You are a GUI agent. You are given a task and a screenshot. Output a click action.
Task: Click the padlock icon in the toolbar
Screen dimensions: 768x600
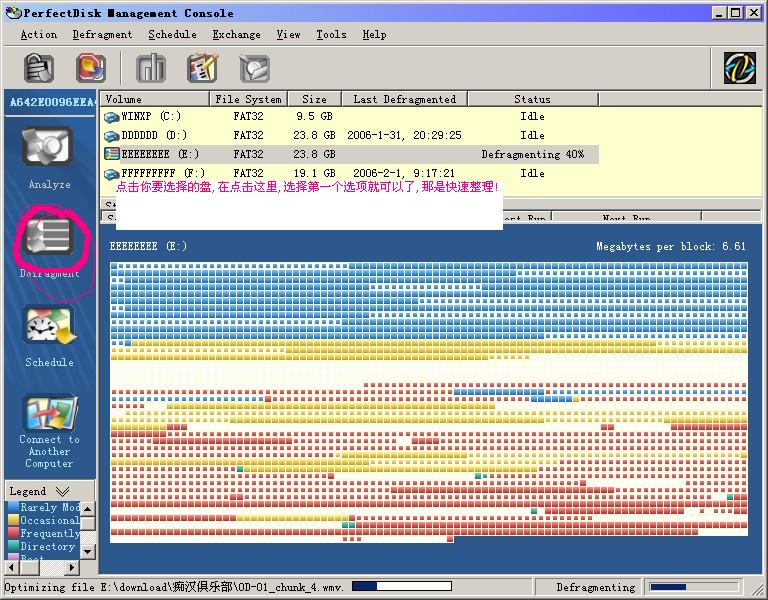(x=39, y=68)
